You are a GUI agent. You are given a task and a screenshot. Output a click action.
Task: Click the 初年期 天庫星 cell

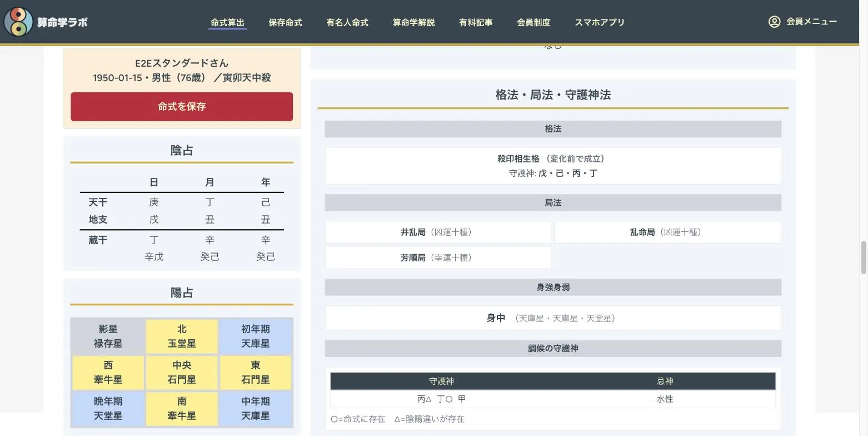coord(256,336)
